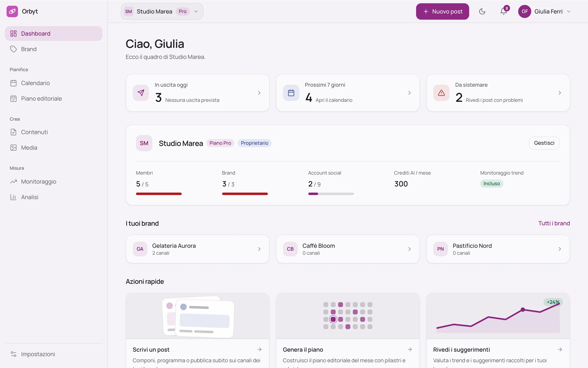Click the arrow next to Genera il piano
Screen dimensions: 588x368
point(410,350)
